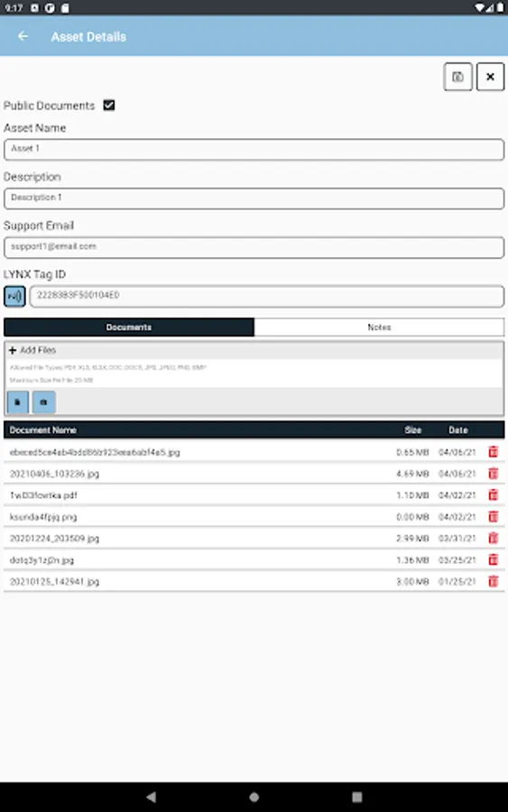Open the jpg document dated 03/25/21
508x812 pixels.
(42, 560)
